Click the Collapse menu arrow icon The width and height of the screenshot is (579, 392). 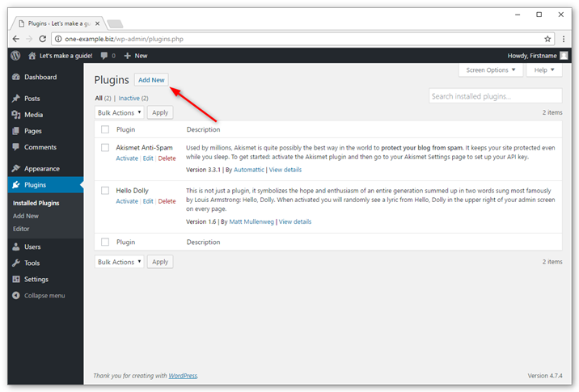click(16, 295)
